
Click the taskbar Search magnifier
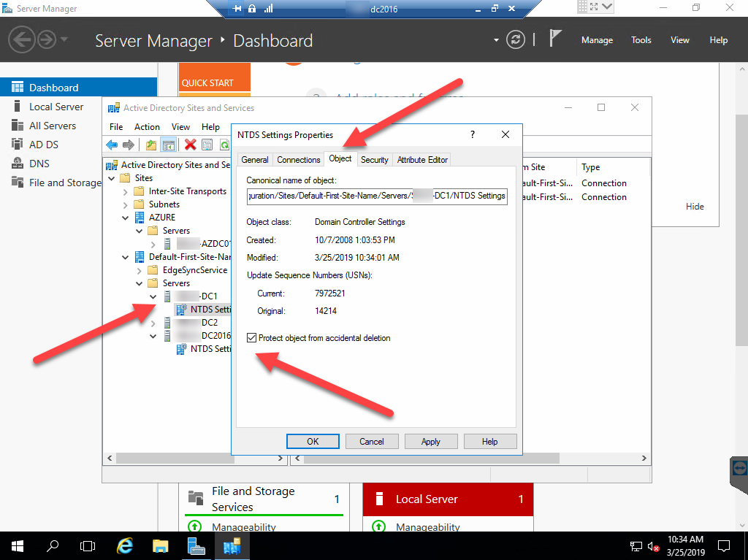pos(53,545)
